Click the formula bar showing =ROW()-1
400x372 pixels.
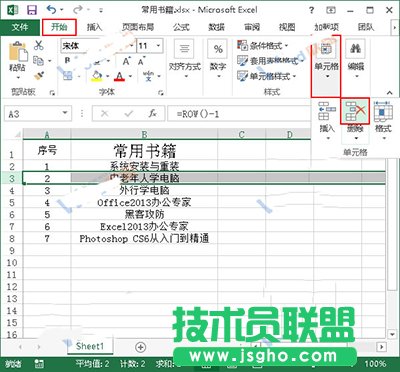point(239,114)
